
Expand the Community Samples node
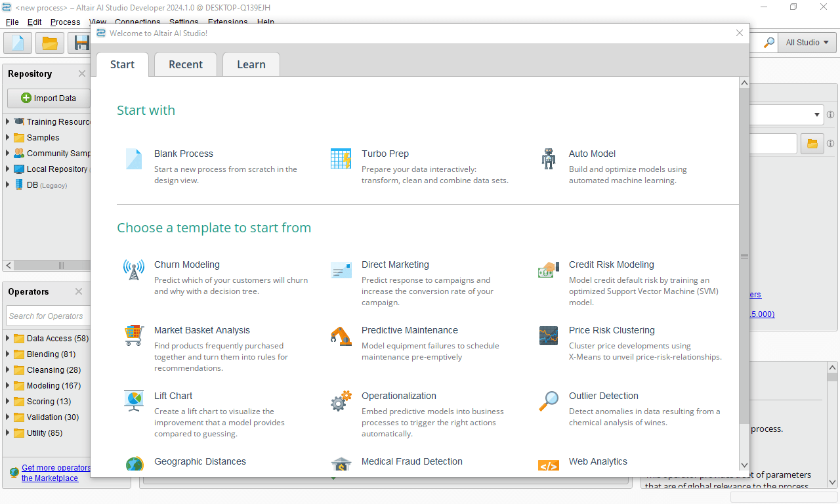pos(8,153)
